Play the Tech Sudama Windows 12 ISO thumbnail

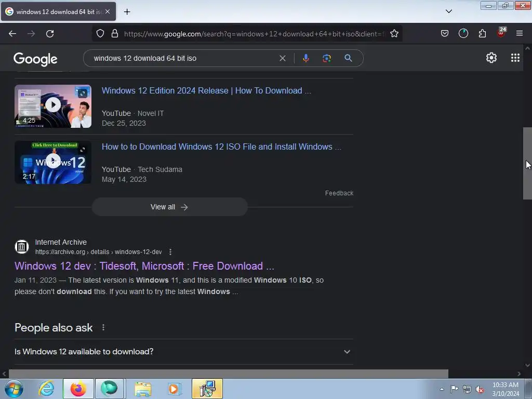click(x=53, y=162)
